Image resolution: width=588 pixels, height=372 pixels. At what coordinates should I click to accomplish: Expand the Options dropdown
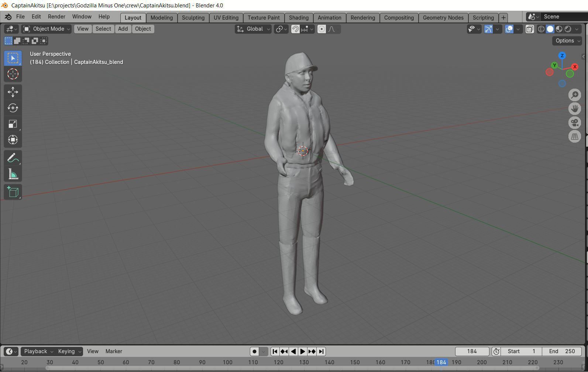tap(567, 41)
